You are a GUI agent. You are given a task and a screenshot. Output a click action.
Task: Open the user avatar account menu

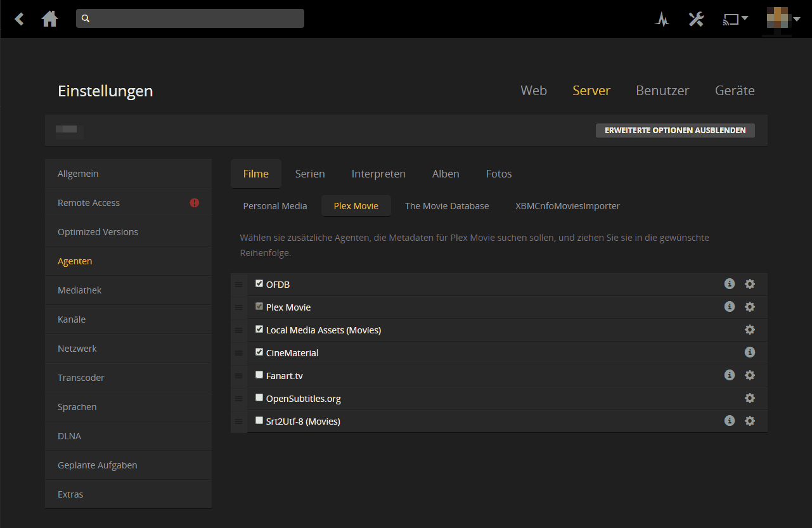click(783, 19)
